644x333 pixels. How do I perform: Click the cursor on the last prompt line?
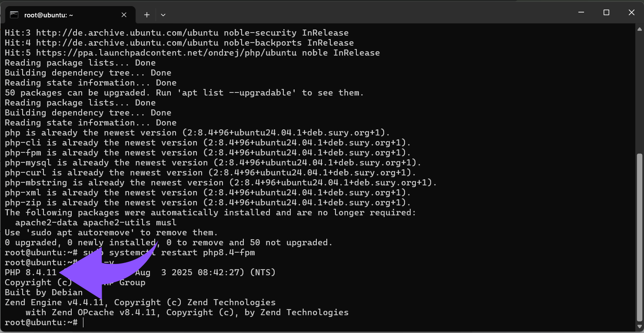(83, 323)
